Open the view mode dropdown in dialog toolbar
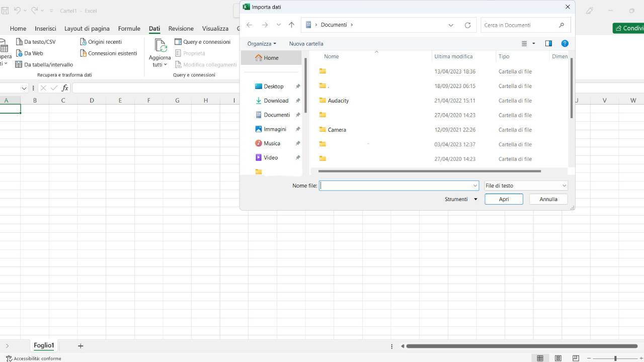The height and width of the screenshot is (362, 644). 527,43
